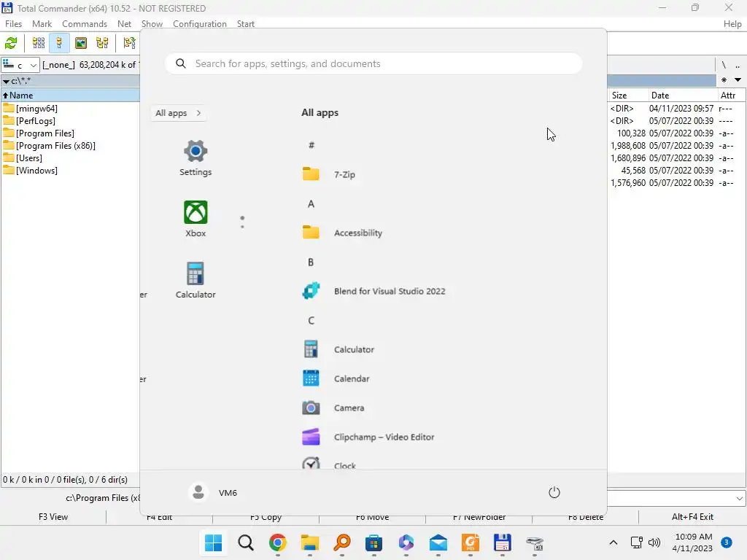Go to parent directory with .. button

[x=738, y=65]
